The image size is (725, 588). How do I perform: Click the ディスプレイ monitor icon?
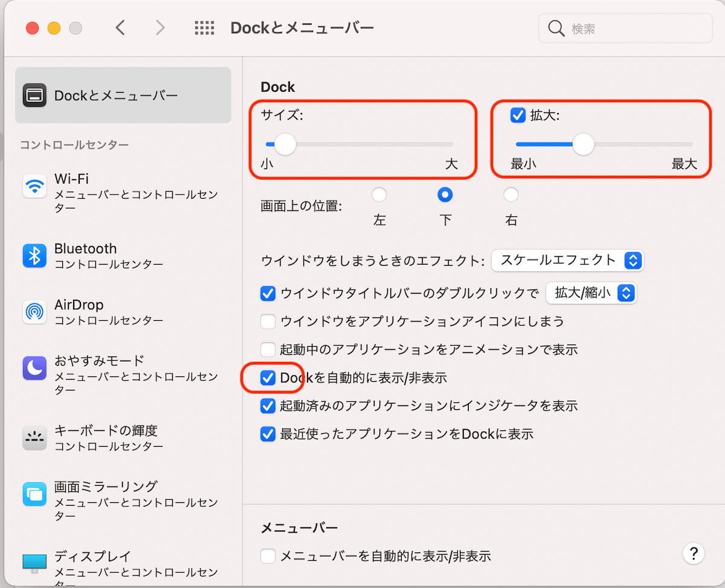point(34,563)
